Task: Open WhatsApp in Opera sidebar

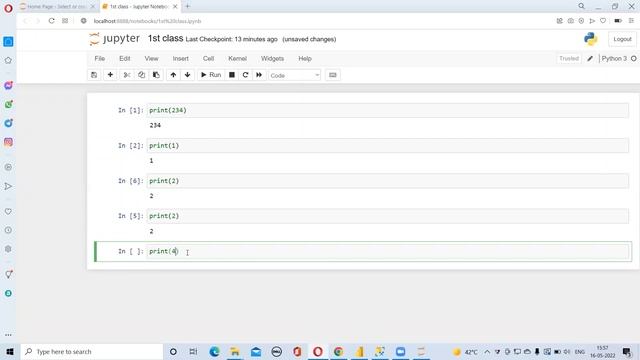Action: (x=8, y=104)
